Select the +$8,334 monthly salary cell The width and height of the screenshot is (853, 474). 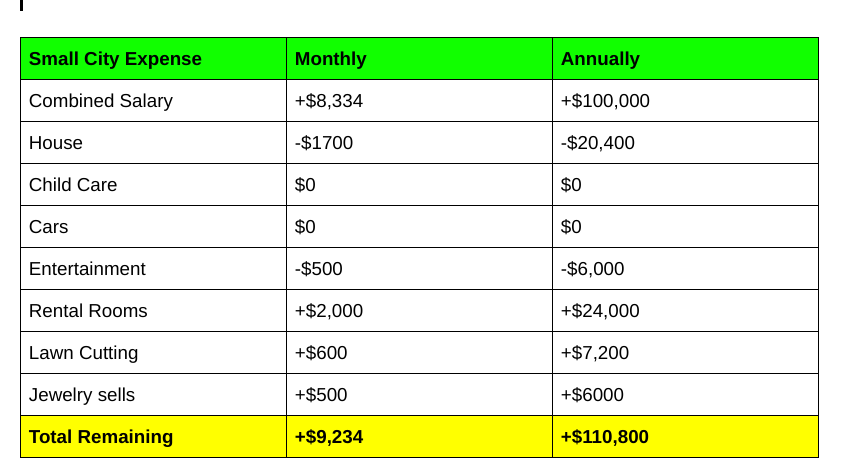coord(329,101)
